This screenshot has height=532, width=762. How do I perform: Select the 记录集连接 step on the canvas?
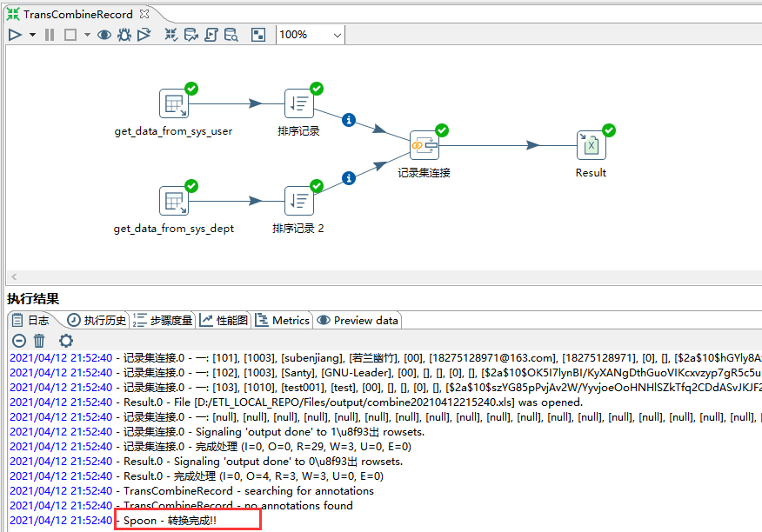[424, 145]
